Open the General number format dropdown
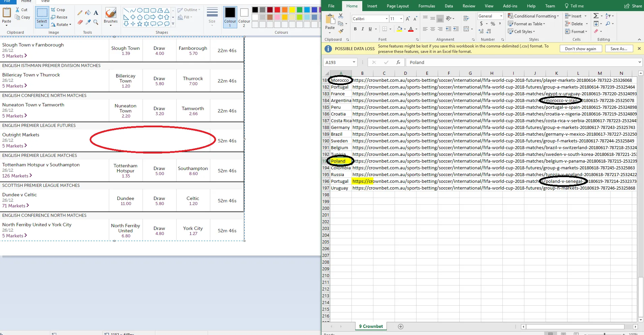 501,16
